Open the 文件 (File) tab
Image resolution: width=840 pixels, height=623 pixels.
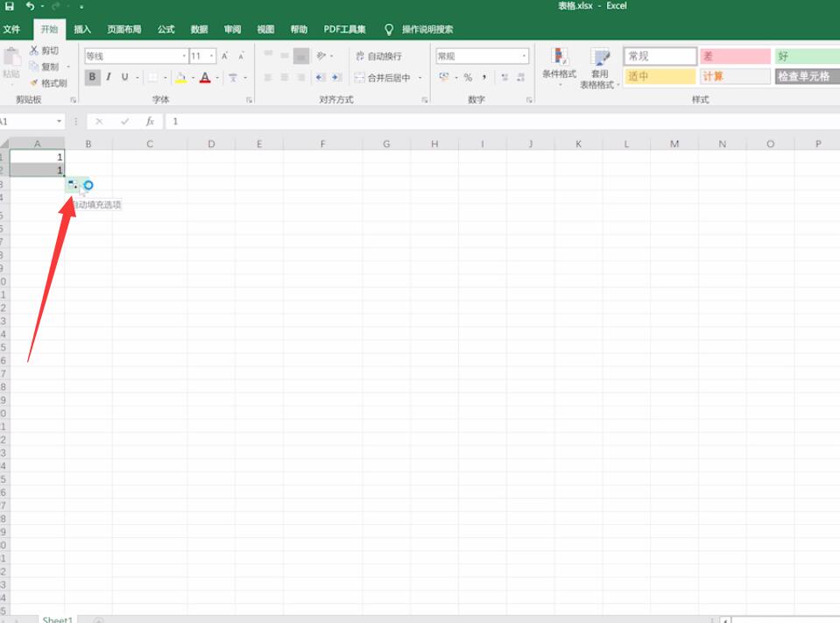click(x=11, y=30)
